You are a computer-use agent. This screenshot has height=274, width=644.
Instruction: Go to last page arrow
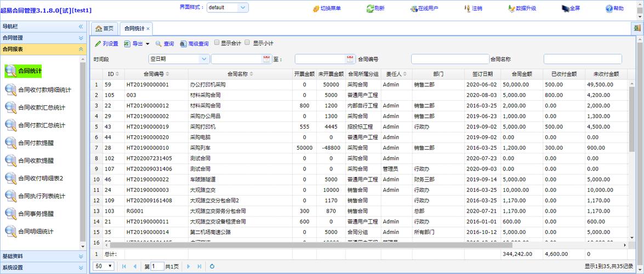pyautogui.click(x=199, y=266)
